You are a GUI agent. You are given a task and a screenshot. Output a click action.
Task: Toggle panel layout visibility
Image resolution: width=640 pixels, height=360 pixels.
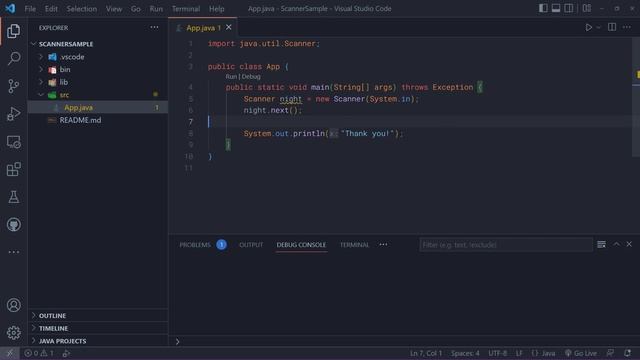[x=556, y=8]
